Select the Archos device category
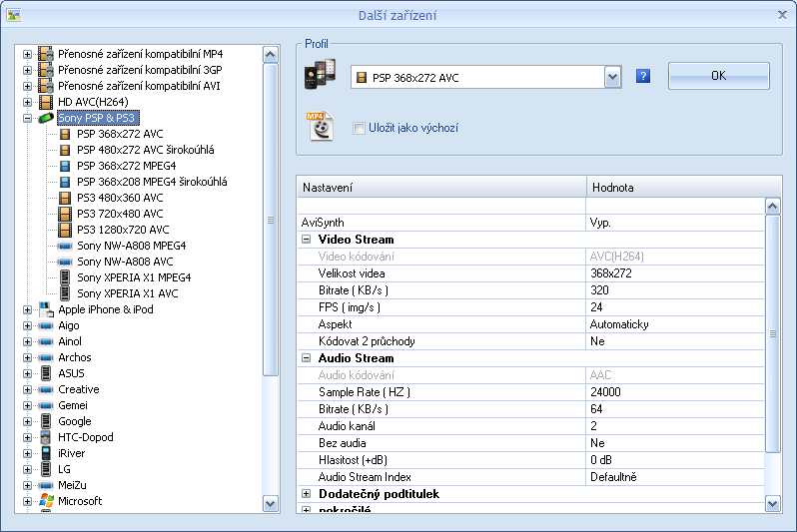The image size is (797, 532). point(75,357)
